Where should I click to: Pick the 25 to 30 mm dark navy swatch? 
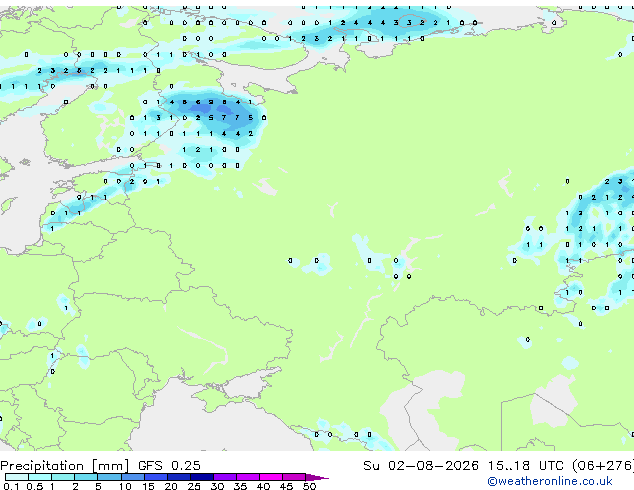[x=202, y=477]
